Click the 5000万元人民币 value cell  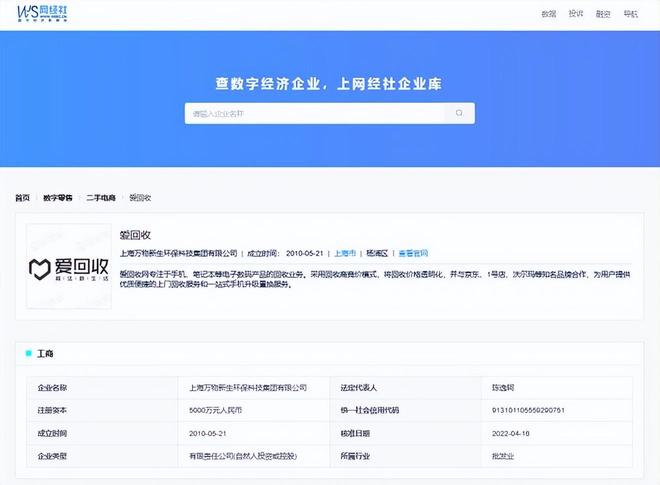[x=254, y=410]
